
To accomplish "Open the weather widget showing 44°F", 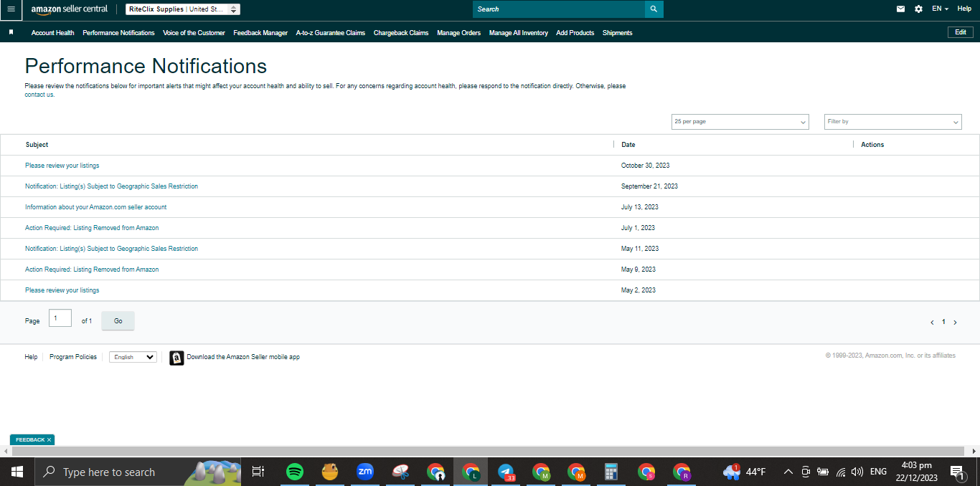I will [x=744, y=472].
